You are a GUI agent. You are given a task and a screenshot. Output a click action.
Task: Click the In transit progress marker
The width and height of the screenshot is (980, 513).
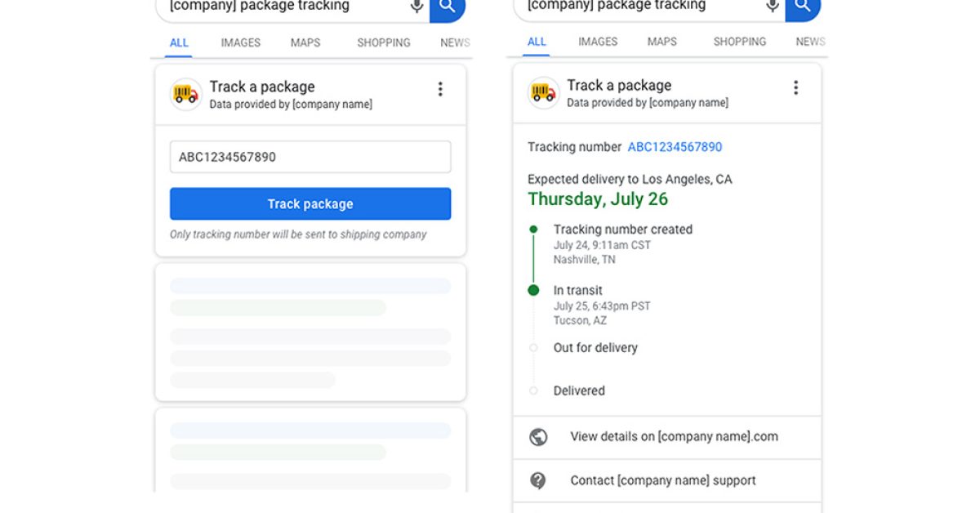tap(533, 290)
